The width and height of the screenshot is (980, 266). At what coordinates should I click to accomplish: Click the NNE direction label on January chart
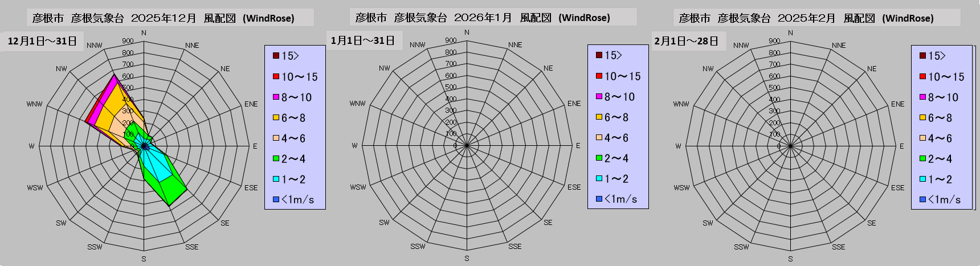(x=515, y=45)
